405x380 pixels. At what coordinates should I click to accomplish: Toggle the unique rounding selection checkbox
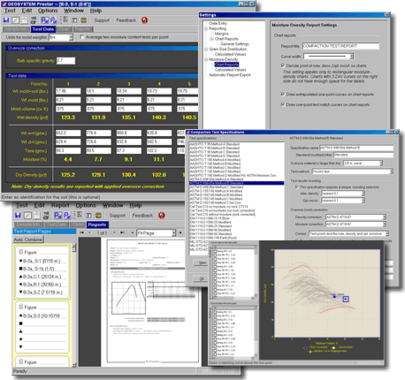coord(296,187)
